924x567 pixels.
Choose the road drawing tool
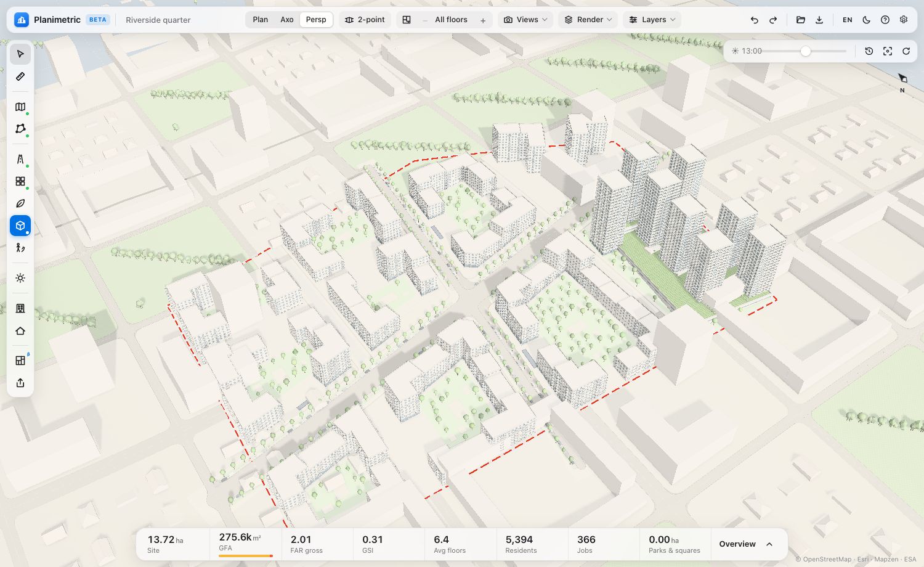20,159
